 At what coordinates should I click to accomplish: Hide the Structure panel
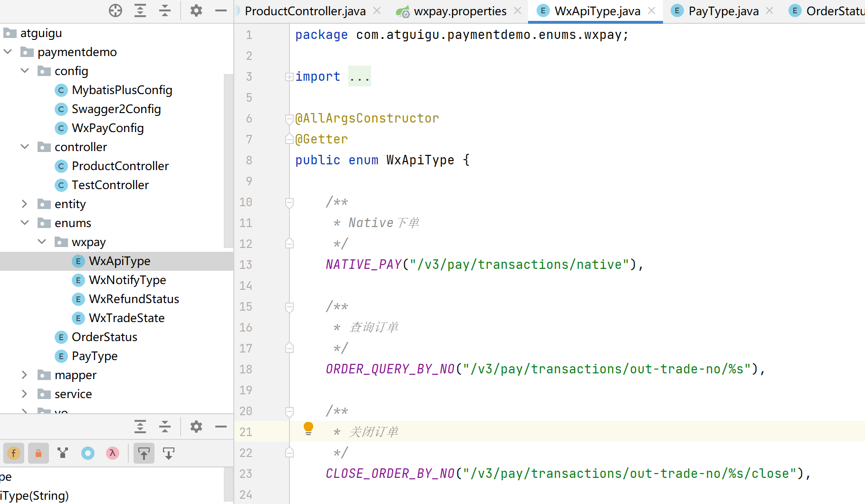pyautogui.click(x=221, y=427)
